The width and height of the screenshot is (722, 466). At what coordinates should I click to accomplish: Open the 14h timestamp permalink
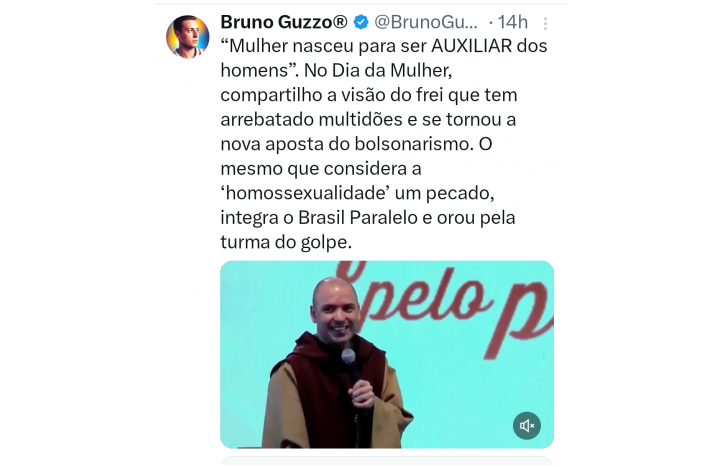pyautogui.click(x=512, y=22)
